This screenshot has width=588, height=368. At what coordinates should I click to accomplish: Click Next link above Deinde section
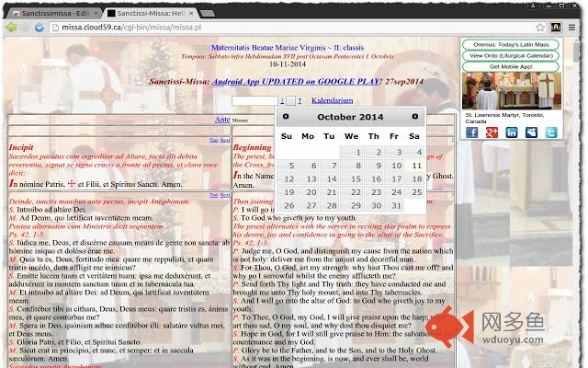click(225, 195)
